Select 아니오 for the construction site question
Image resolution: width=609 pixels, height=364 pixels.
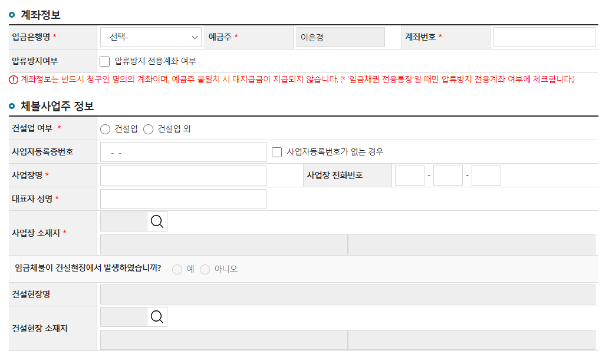tap(205, 269)
